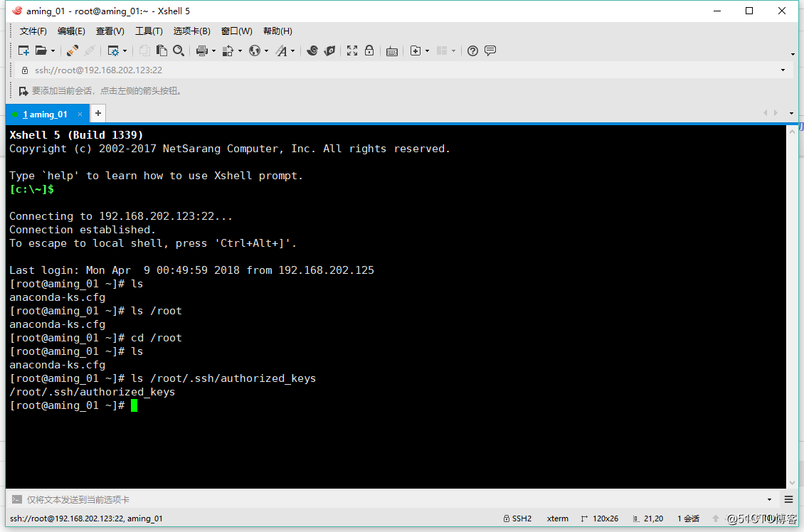Click the grayed-out Tab arrangement layout icon
Image resolution: width=804 pixels, height=532 pixels.
coord(442,50)
